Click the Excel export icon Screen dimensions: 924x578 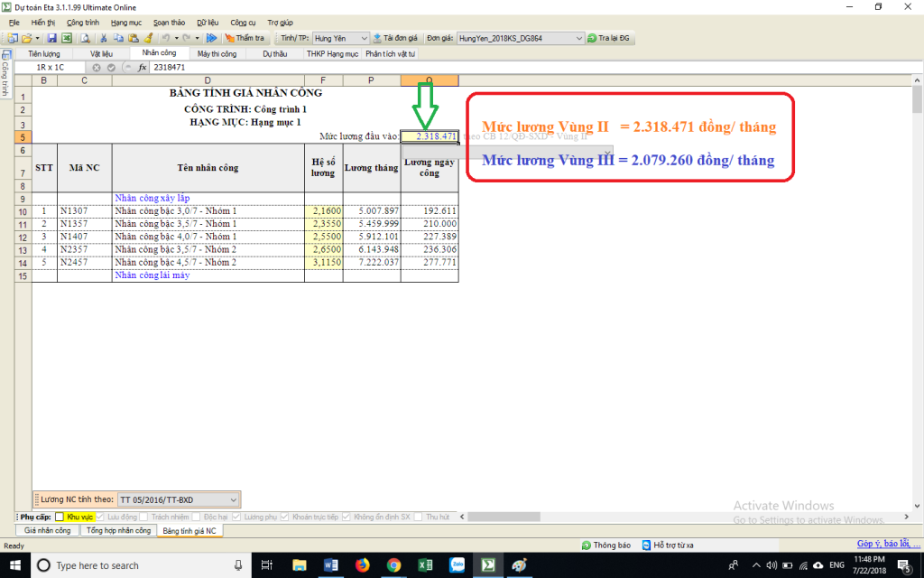(x=67, y=39)
